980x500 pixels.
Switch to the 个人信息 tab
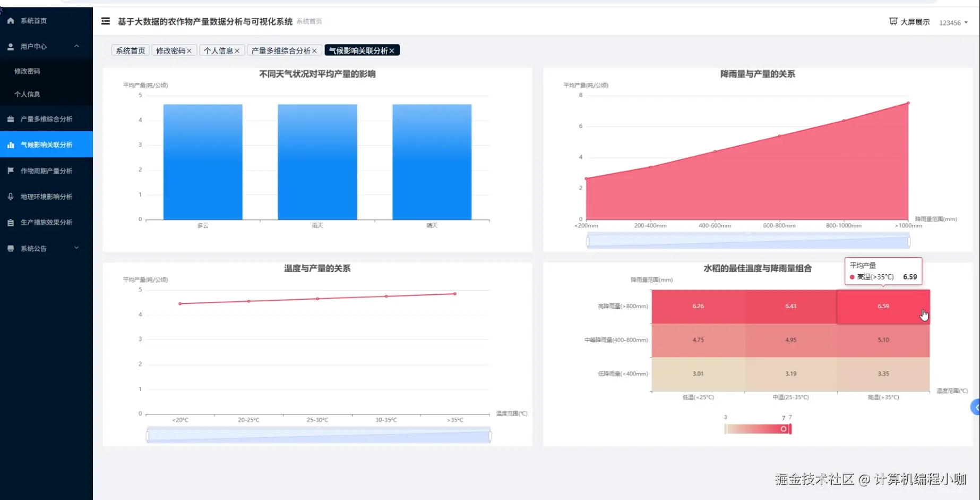click(x=218, y=50)
